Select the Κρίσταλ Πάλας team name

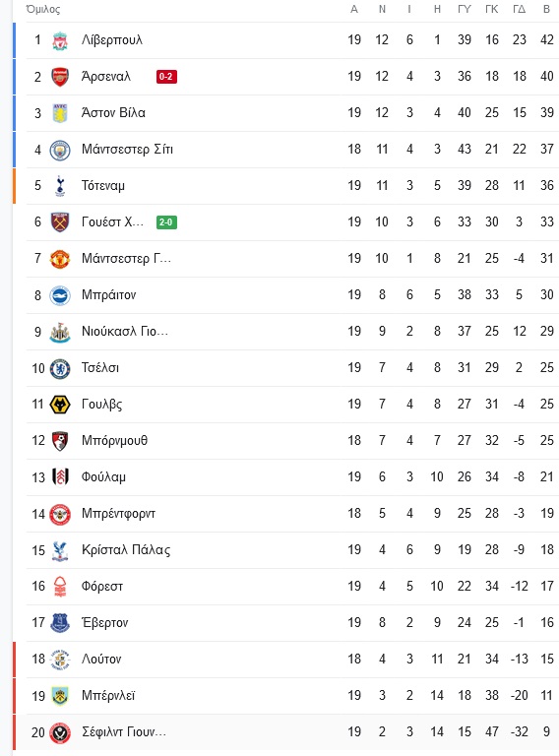click(x=126, y=550)
